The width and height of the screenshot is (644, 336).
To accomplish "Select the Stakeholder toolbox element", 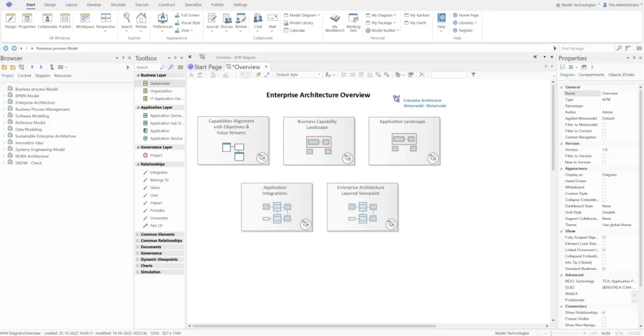I will (160, 84).
